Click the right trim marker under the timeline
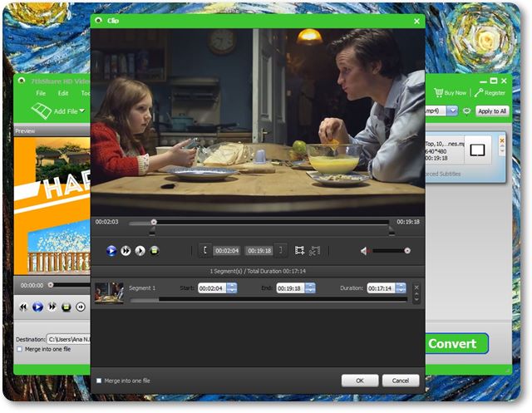532x413 pixels. click(392, 231)
